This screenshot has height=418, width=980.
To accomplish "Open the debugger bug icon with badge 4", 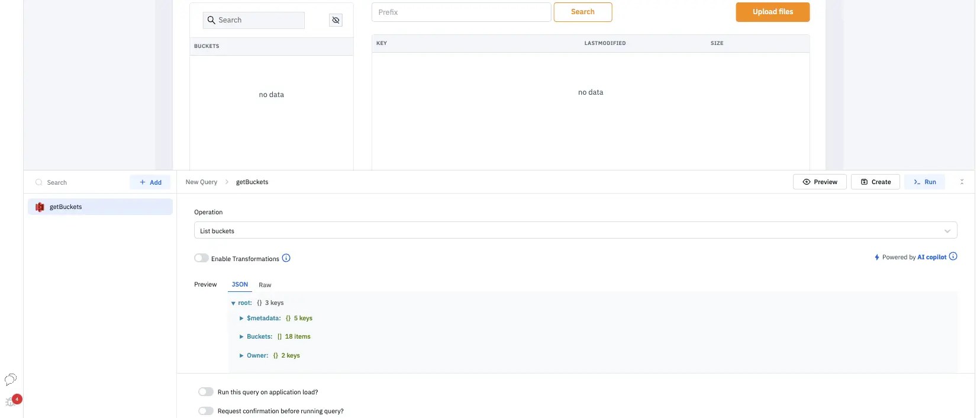I will click(11, 401).
